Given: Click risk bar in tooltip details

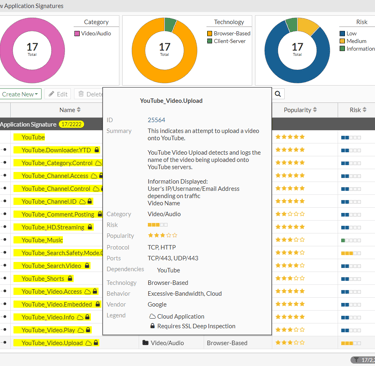Looking at the screenshot, I should [x=158, y=225].
